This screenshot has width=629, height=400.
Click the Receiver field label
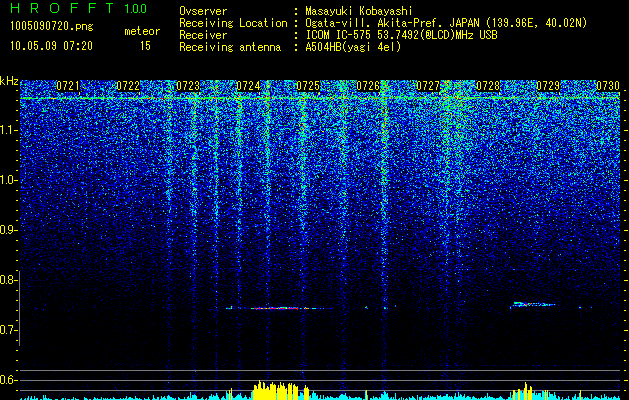203,35
